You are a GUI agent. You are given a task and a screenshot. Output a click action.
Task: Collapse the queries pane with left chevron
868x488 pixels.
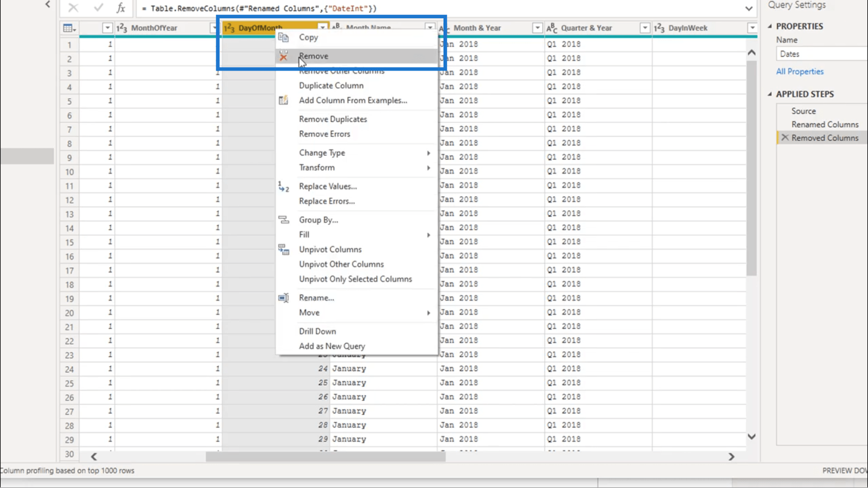[48, 4]
